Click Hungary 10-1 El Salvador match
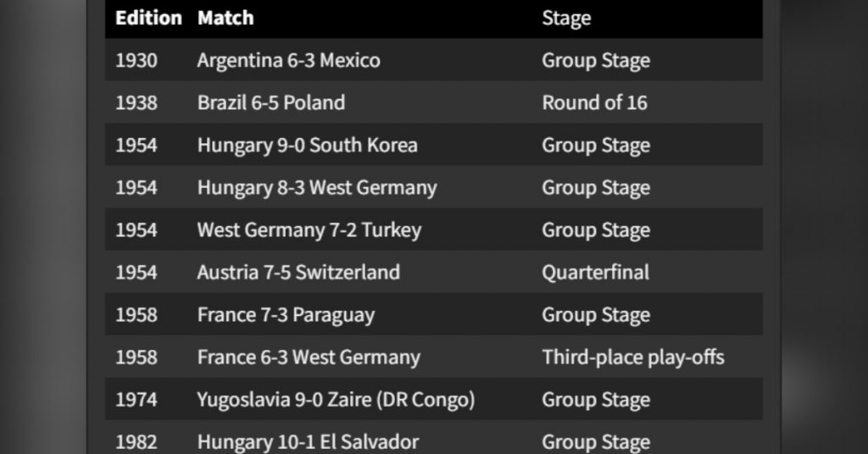Image resolution: width=868 pixels, height=454 pixels. 308,442
